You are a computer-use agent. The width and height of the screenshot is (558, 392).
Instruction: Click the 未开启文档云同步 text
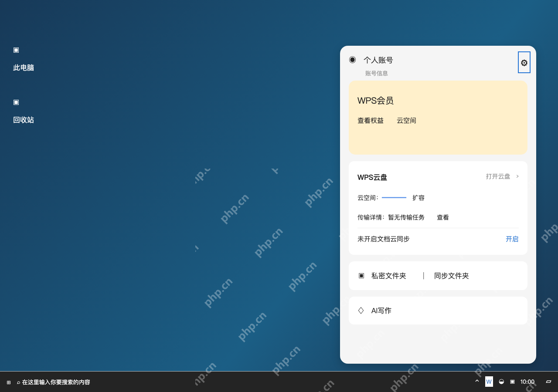point(384,239)
